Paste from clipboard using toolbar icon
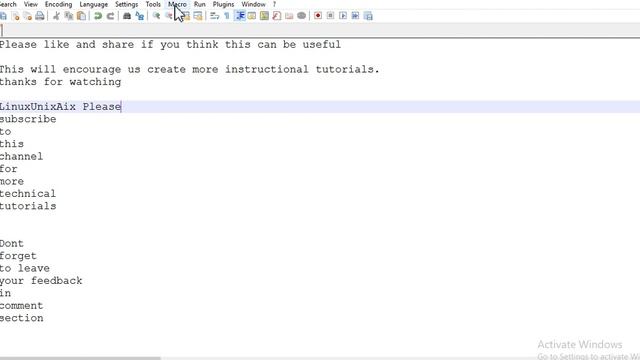 (x=81, y=16)
